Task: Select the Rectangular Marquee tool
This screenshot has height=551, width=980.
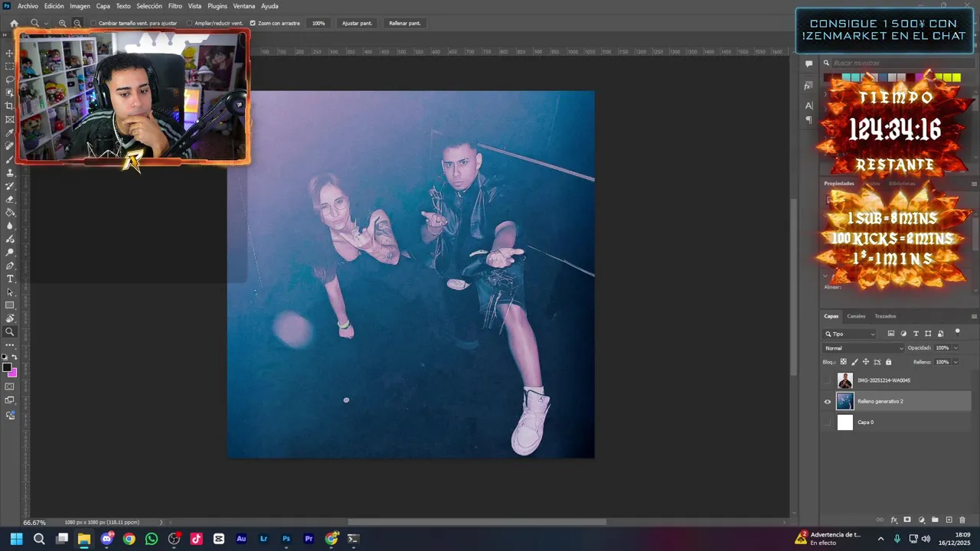Action: (x=10, y=67)
